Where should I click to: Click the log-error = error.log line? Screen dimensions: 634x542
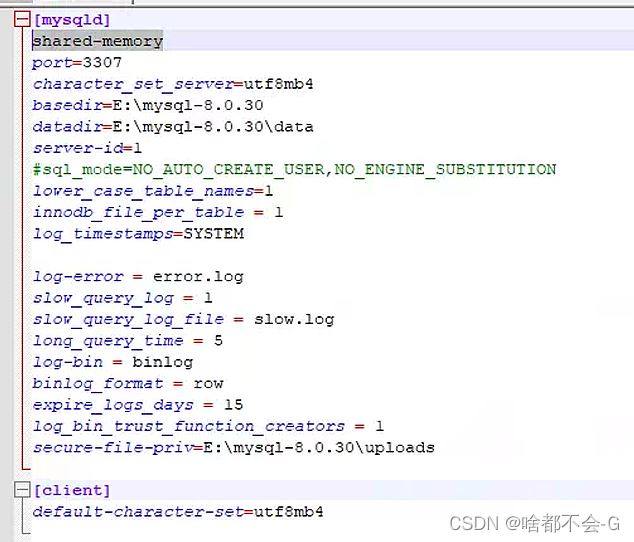pos(138,277)
